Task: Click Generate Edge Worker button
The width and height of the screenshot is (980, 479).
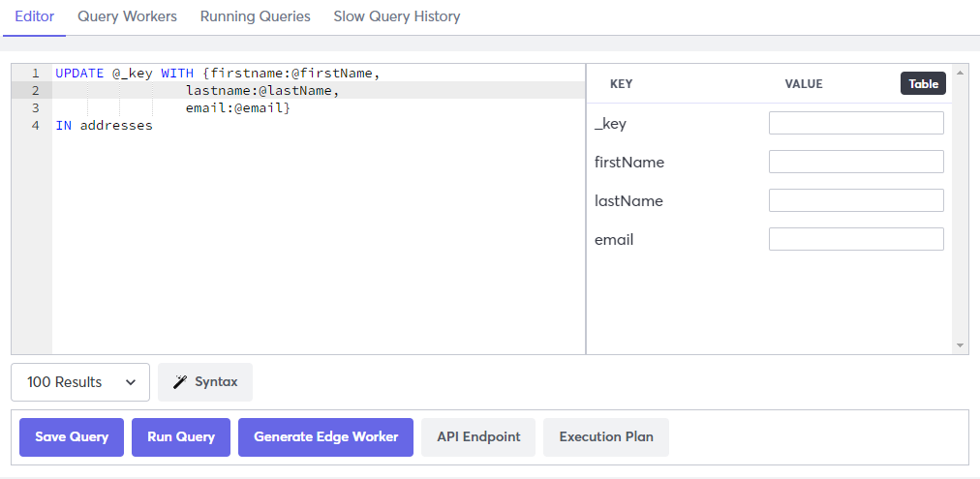Action: pos(325,436)
